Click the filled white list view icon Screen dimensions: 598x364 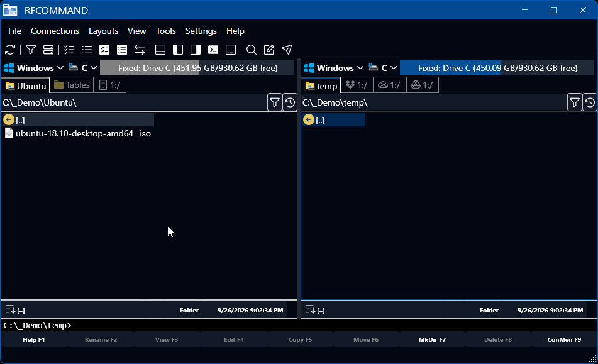(122, 50)
